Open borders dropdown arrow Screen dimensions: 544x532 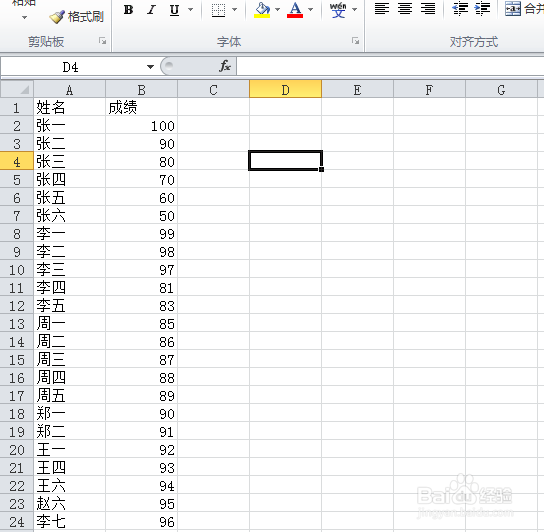click(235, 10)
